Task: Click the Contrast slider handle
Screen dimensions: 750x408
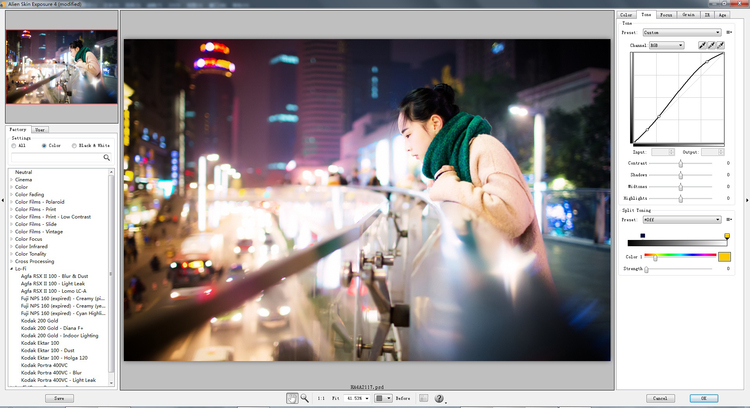Action: [x=680, y=164]
